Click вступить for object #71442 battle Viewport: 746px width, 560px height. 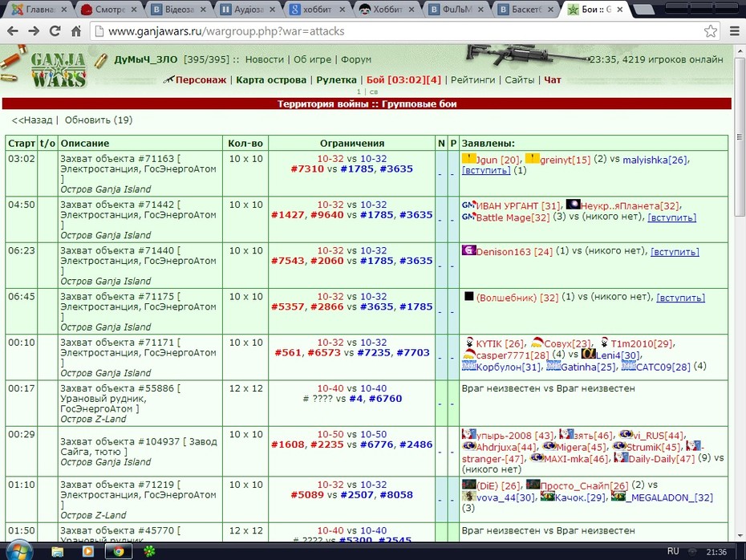click(671, 217)
